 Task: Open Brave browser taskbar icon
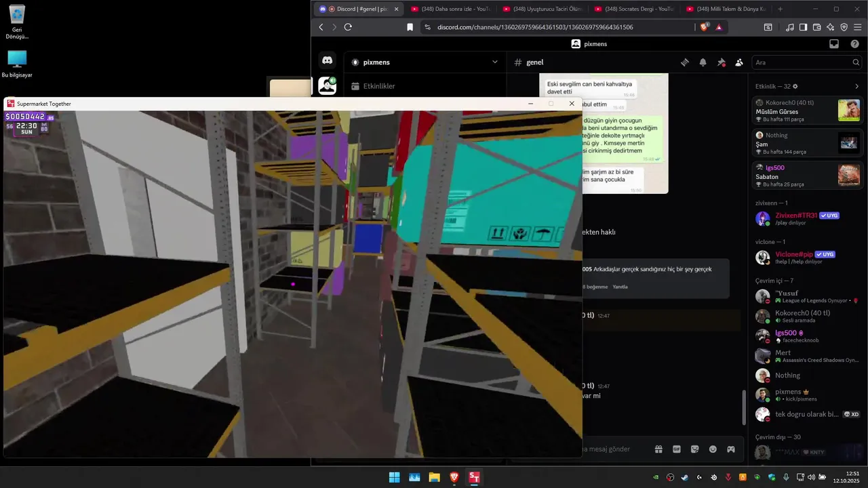pyautogui.click(x=454, y=477)
